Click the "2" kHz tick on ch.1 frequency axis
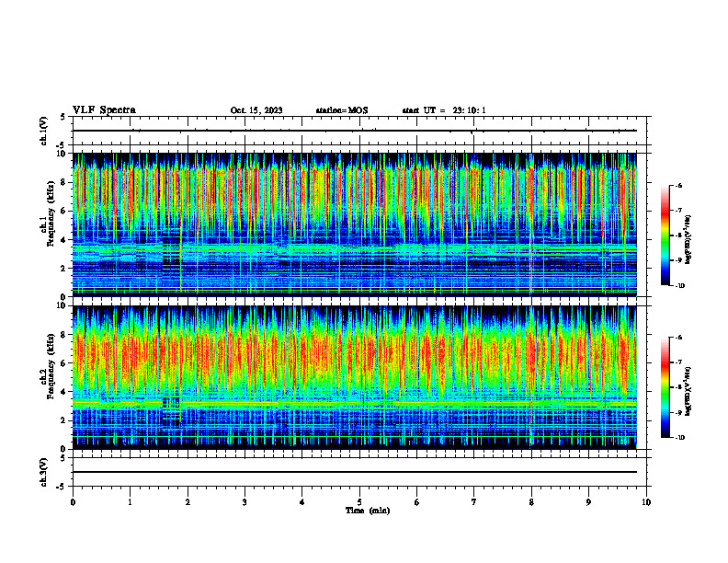The image size is (728, 563). [64, 268]
